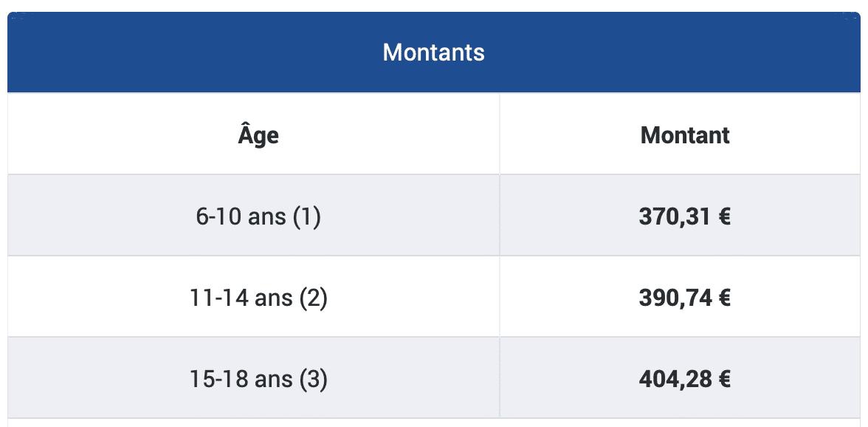Click the word "ans" in the 15-18 row

tap(273, 379)
